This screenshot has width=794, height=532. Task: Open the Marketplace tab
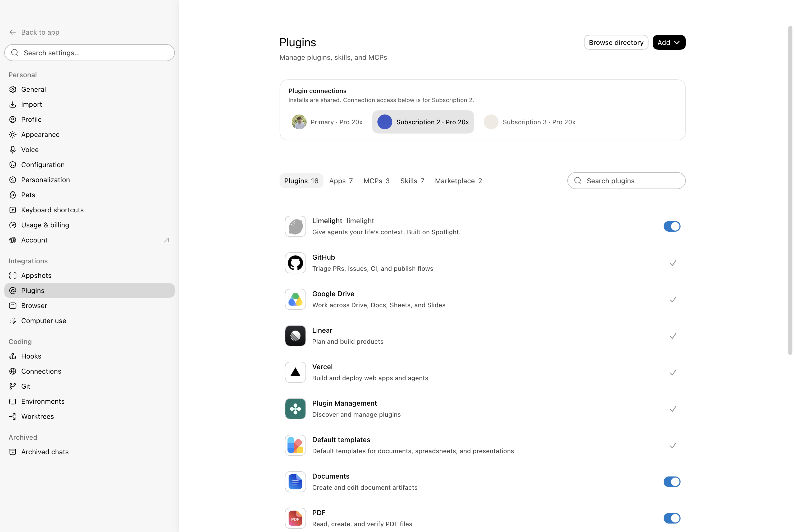coord(458,181)
